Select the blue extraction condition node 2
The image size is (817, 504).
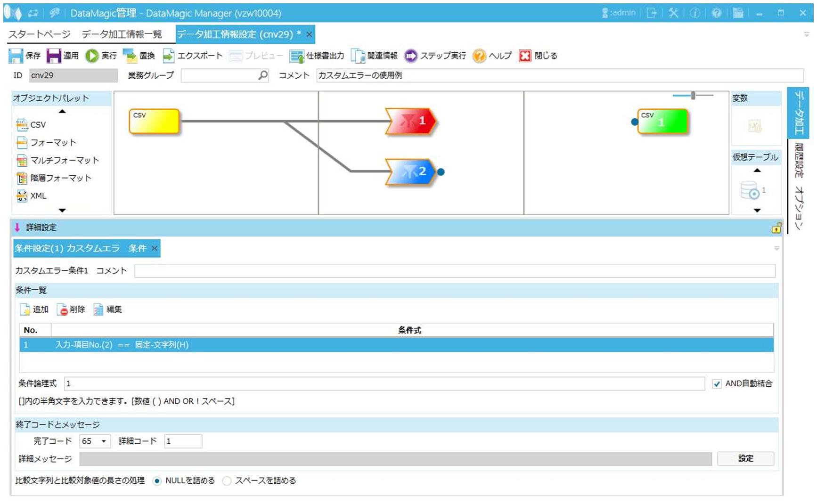point(409,171)
